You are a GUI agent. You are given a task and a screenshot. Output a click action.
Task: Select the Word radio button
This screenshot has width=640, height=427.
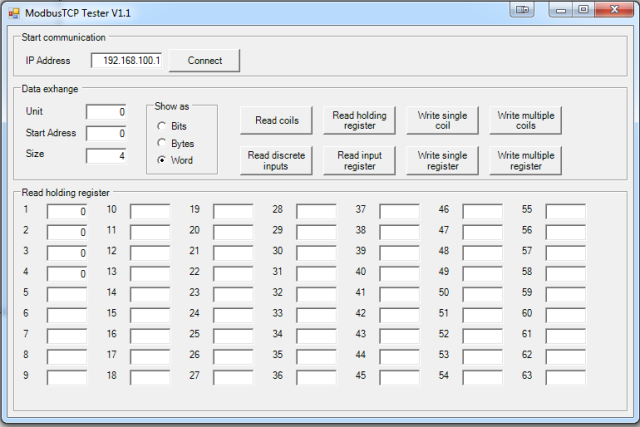point(162,160)
